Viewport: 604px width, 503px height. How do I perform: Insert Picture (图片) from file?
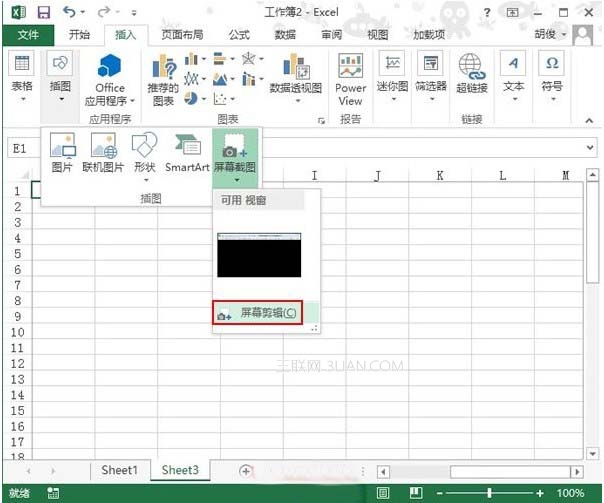[x=62, y=153]
